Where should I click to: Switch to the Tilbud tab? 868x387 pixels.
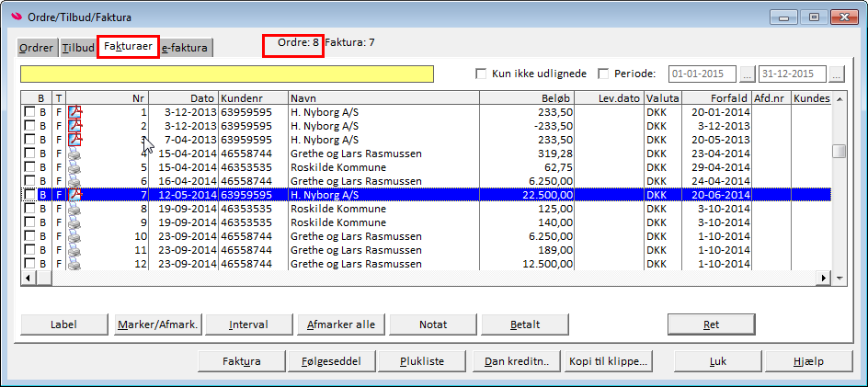point(78,48)
